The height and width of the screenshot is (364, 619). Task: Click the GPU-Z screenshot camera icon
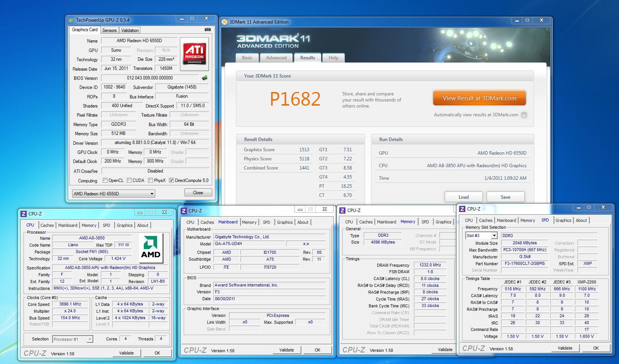(x=208, y=30)
